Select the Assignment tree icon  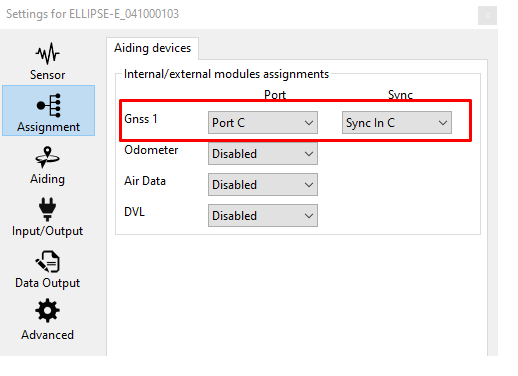[x=49, y=105]
